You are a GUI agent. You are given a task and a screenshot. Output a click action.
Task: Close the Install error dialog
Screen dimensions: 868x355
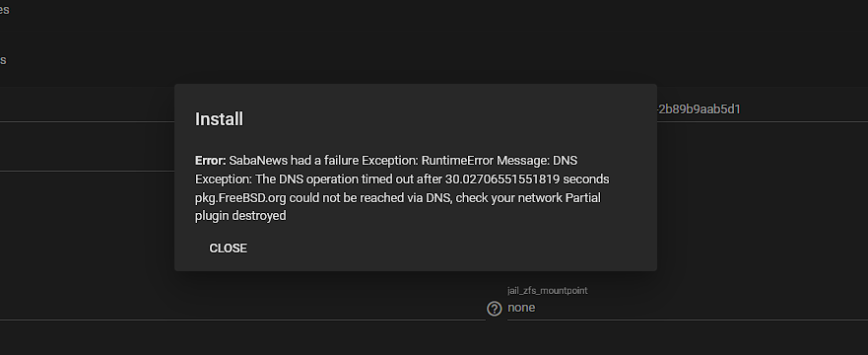(228, 248)
